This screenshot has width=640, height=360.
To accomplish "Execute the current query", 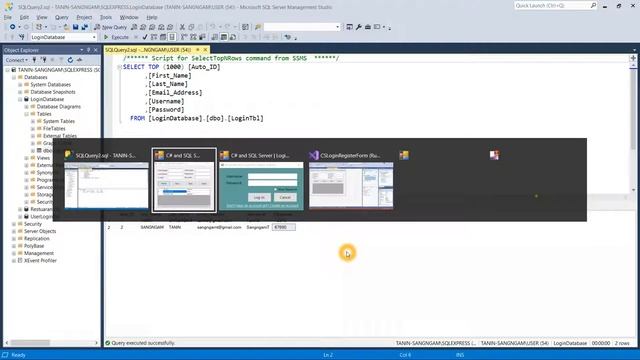I will click(x=116, y=37).
